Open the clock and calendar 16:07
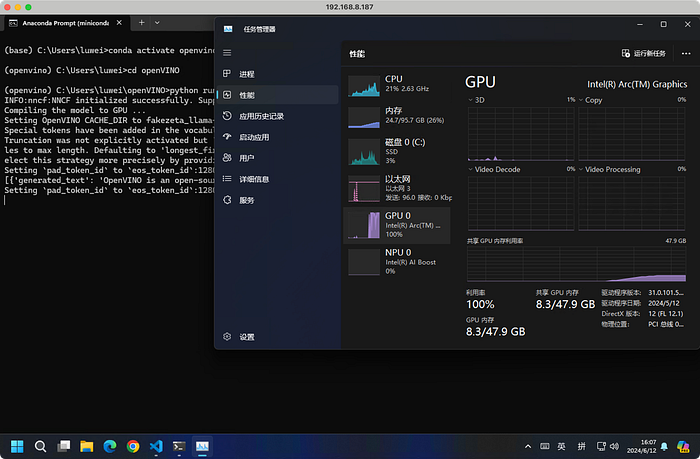 (641, 446)
